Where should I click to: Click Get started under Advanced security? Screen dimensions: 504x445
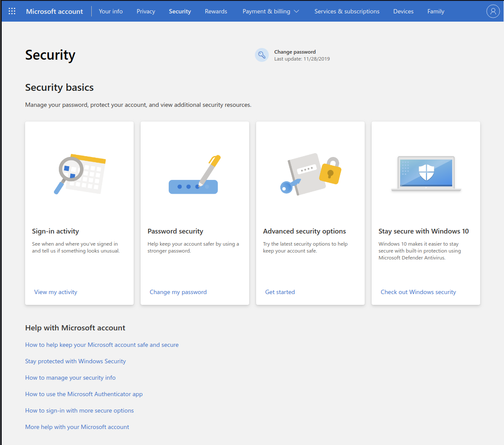[280, 292]
